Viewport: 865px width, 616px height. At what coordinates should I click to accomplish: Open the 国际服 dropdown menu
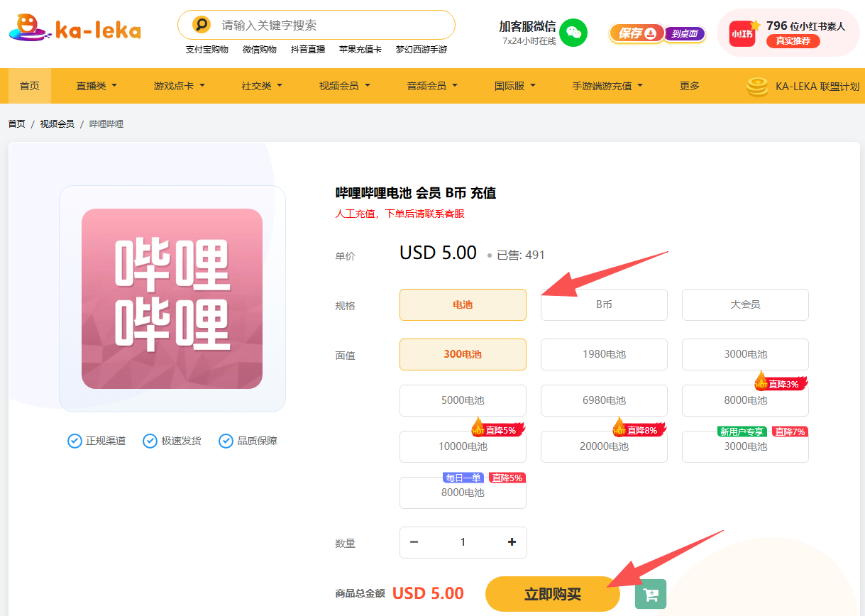pos(514,86)
